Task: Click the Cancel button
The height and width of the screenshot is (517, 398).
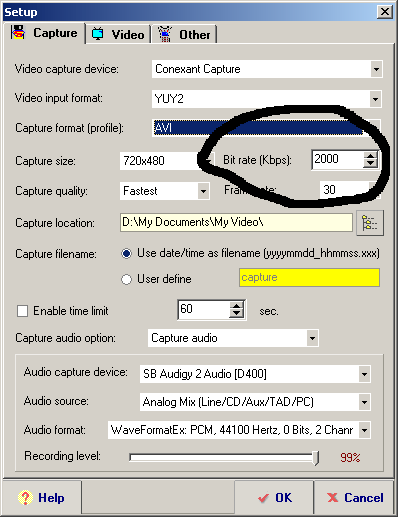Action: tap(355, 498)
